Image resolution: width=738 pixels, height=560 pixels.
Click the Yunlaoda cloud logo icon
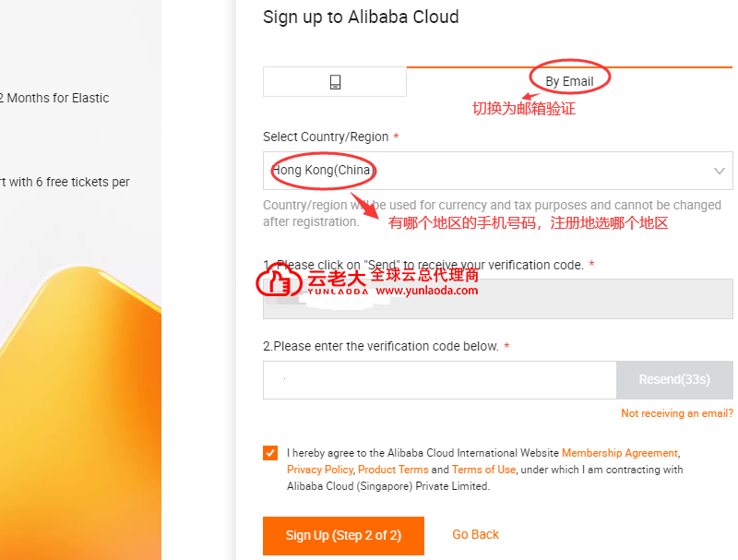(x=278, y=280)
